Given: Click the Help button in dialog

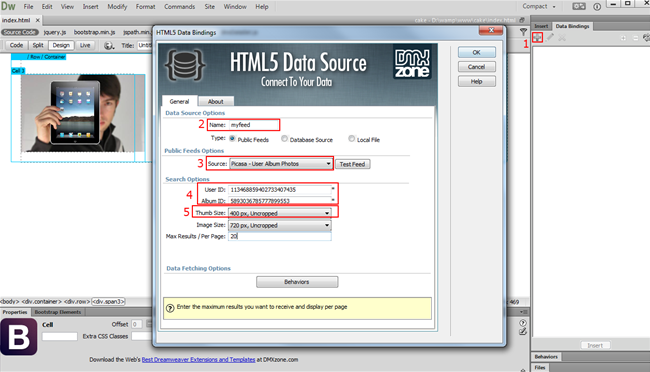Looking at the screenshot, I should pyautogui.click(x=477, y=81).
